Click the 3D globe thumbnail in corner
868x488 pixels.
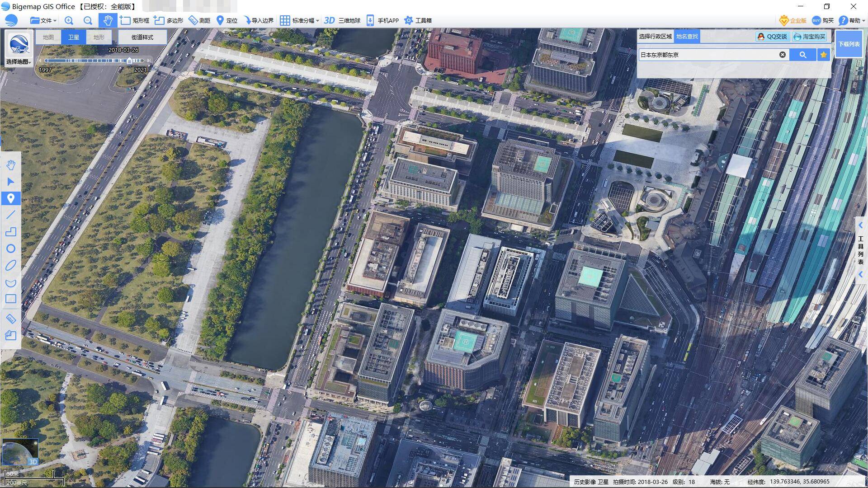coord(20,452)
